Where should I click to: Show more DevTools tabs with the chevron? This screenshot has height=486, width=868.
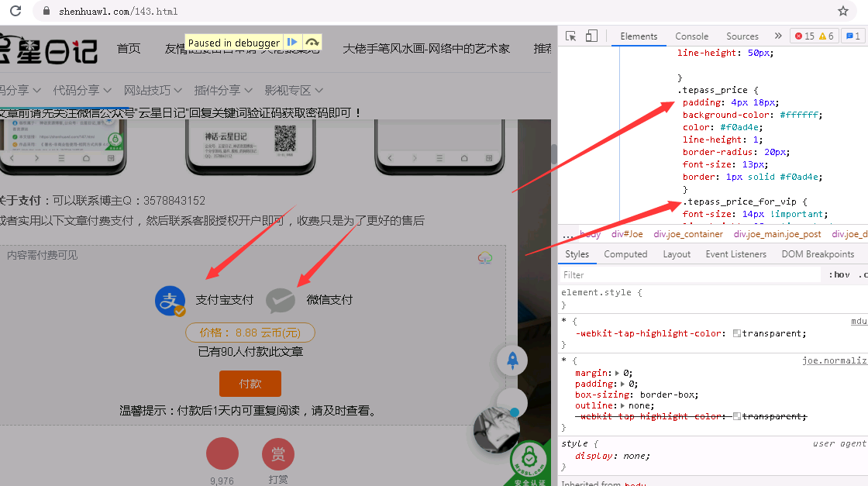777,36
